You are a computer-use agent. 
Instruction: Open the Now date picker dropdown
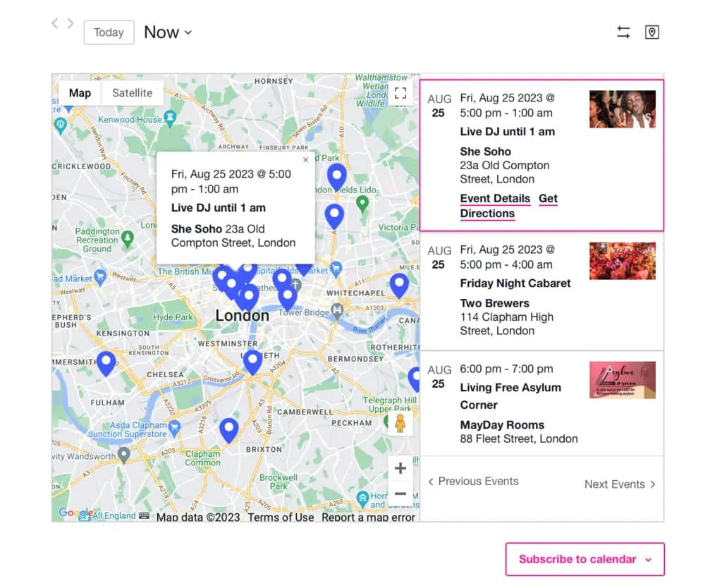(x=168, y=32)
